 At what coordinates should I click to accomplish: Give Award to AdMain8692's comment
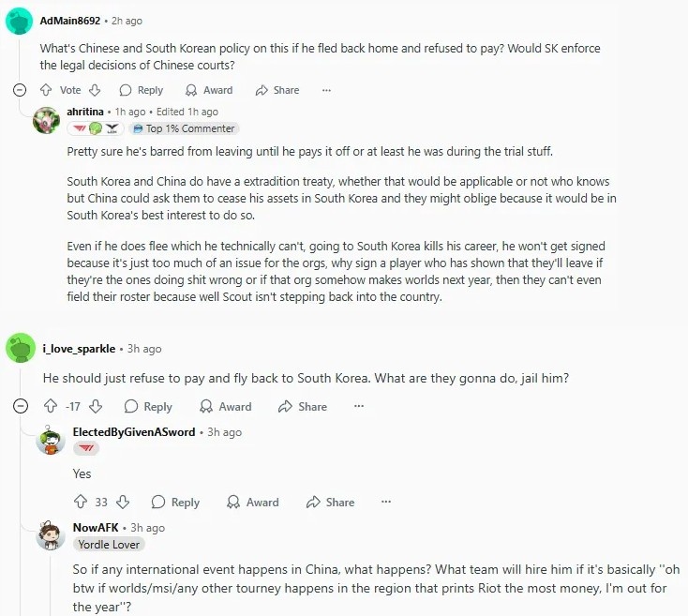point(209,90)
